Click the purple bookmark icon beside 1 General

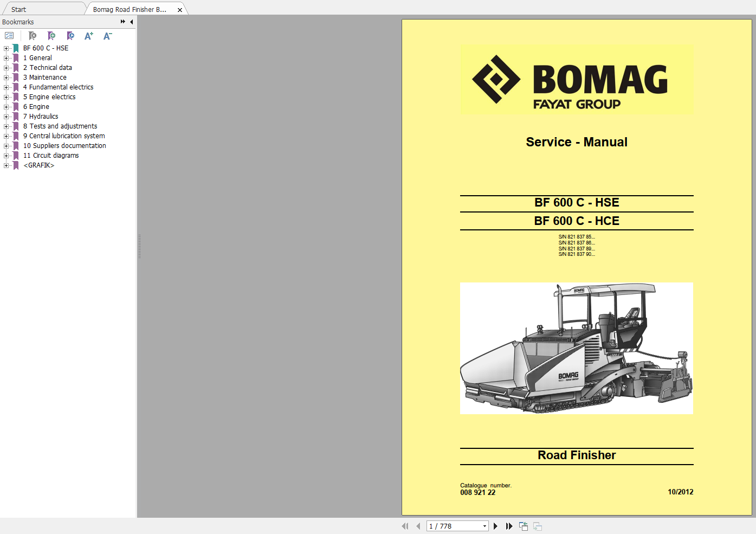(x=16, y=58)
